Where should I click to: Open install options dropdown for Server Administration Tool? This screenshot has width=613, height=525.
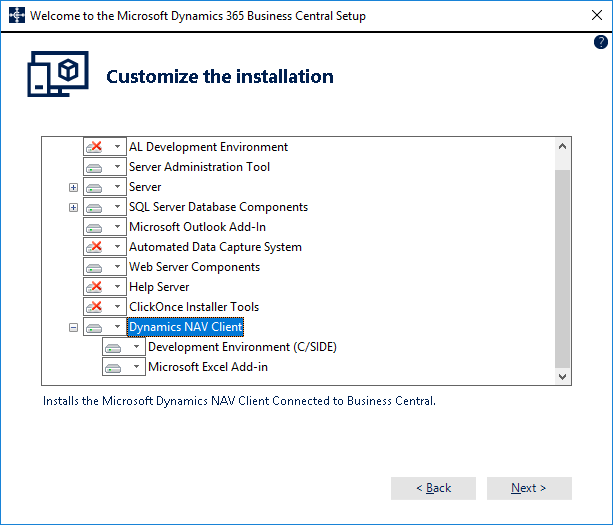[117, 167]
